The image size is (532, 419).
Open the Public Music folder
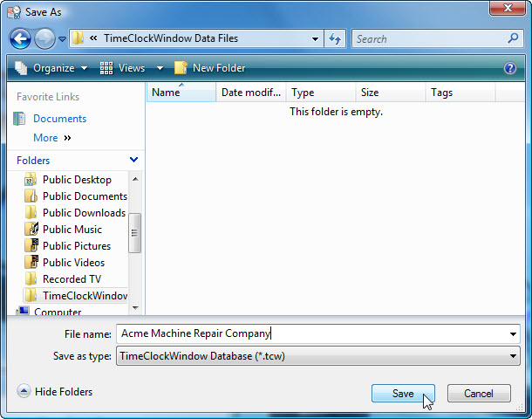[x=72, y=230]
